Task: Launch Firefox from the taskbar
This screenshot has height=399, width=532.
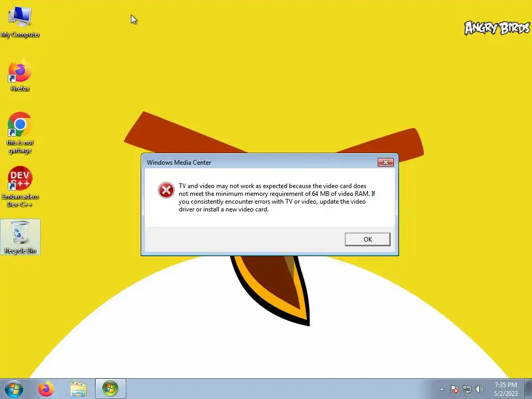Action: [46, 389]
